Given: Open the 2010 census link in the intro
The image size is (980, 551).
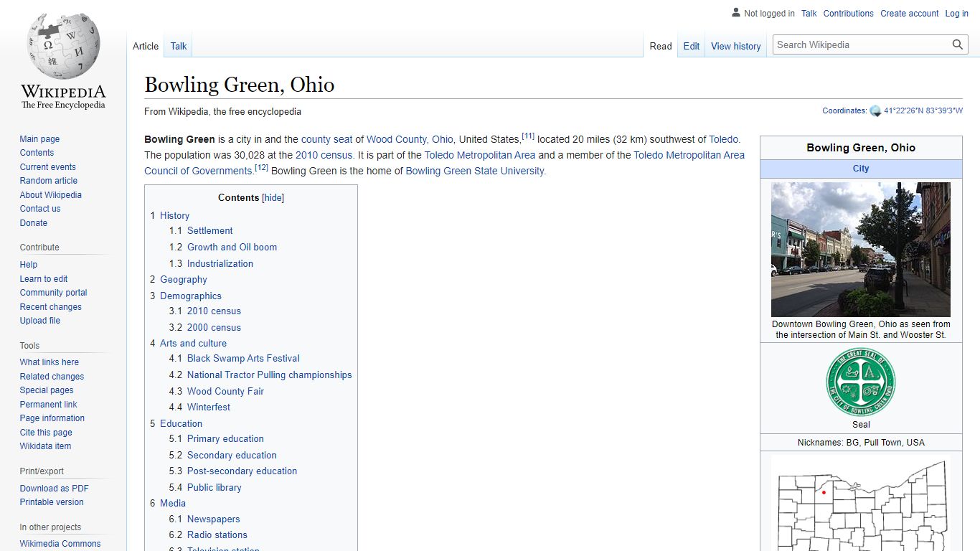Looking at the screenshot, I should pyautogui.click(x=324, y=155).
